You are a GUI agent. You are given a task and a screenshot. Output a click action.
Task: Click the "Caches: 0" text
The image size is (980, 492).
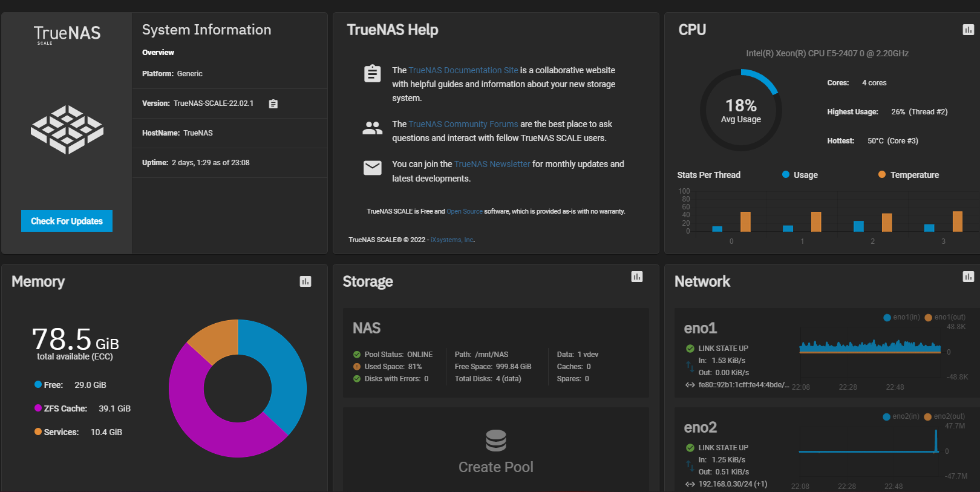(574, 367)
